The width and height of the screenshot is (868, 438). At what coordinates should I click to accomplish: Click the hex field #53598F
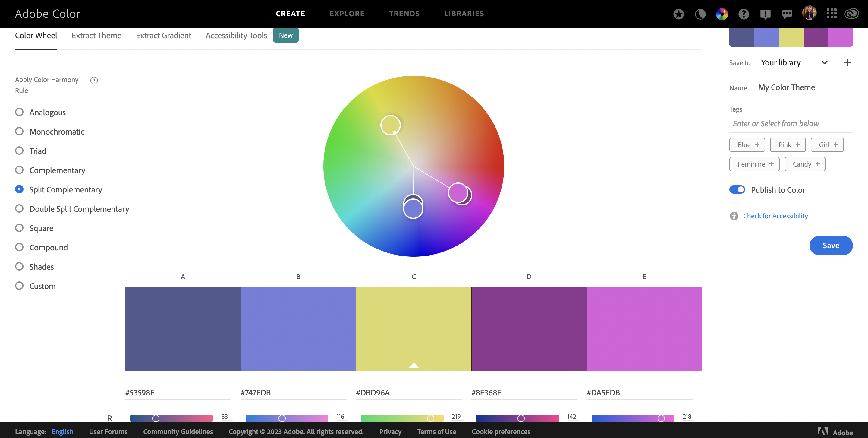click(178, 393)
